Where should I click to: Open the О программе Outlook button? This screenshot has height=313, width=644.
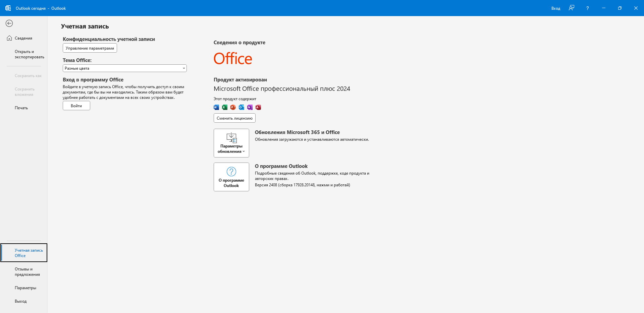tap(231, 177)
